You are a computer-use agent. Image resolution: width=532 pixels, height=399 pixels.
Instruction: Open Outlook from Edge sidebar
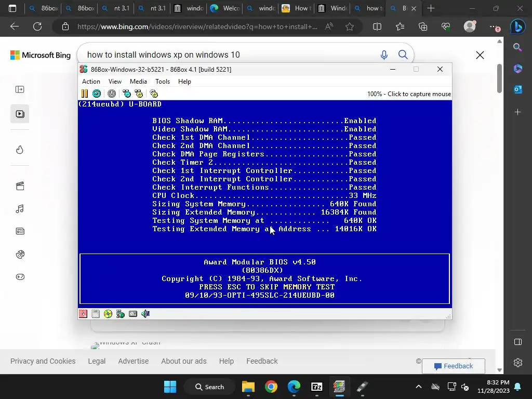pos(518,89)
